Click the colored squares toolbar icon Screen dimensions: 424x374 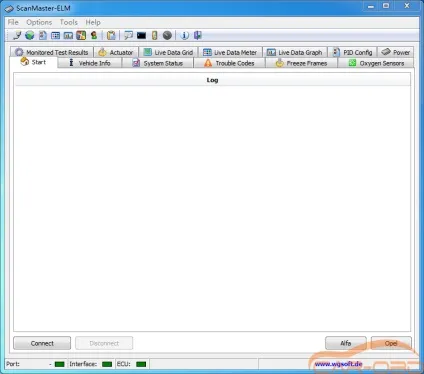point(81,35)
